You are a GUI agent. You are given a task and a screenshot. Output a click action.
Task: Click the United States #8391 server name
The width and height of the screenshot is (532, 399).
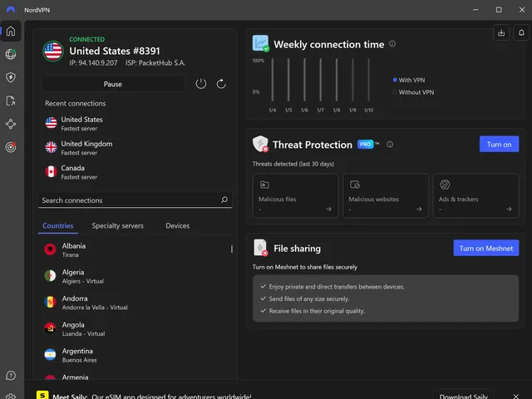[x=115, y=51]
